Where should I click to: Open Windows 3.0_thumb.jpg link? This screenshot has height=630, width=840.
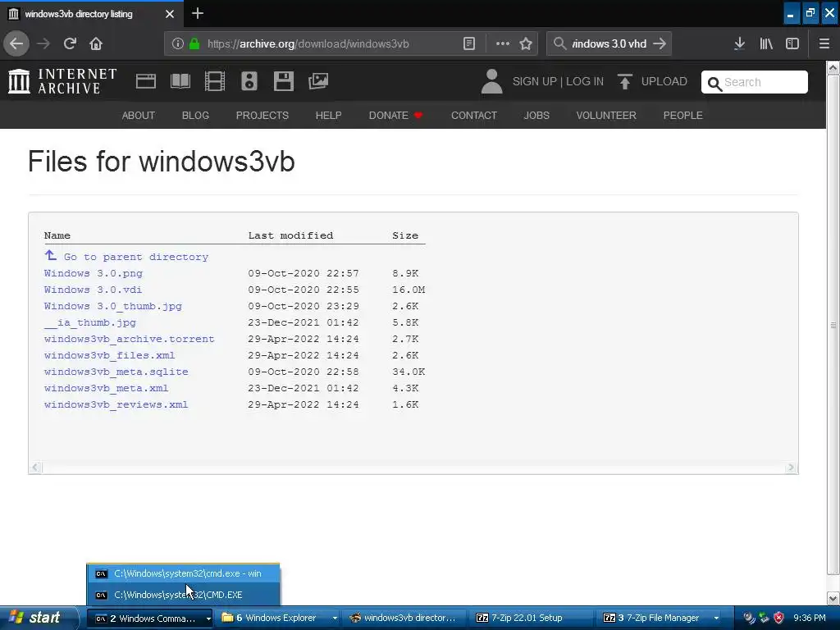(113, 307)
